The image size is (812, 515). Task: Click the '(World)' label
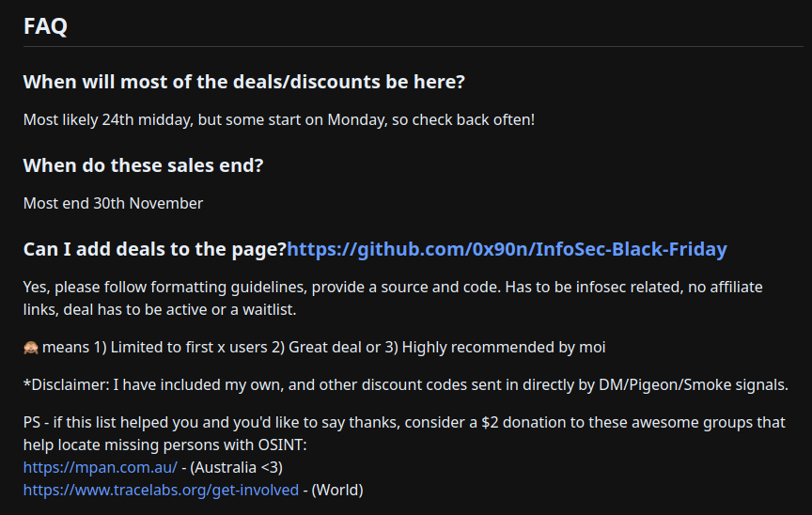337,490
